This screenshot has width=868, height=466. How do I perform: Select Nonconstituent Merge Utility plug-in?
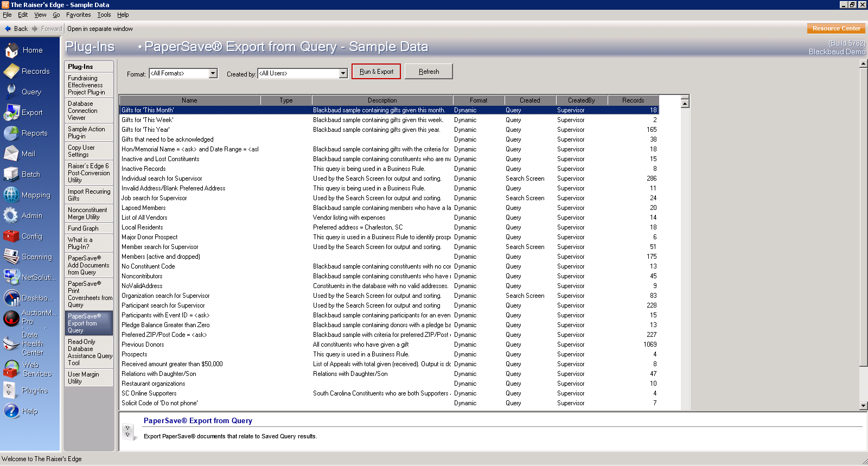(89, 213)
